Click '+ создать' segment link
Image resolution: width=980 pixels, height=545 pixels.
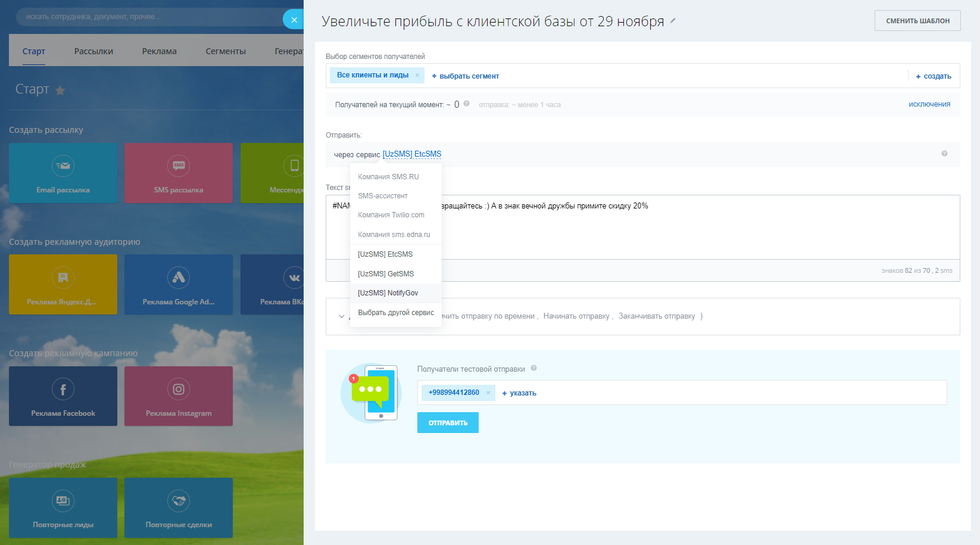pos(934,76)
